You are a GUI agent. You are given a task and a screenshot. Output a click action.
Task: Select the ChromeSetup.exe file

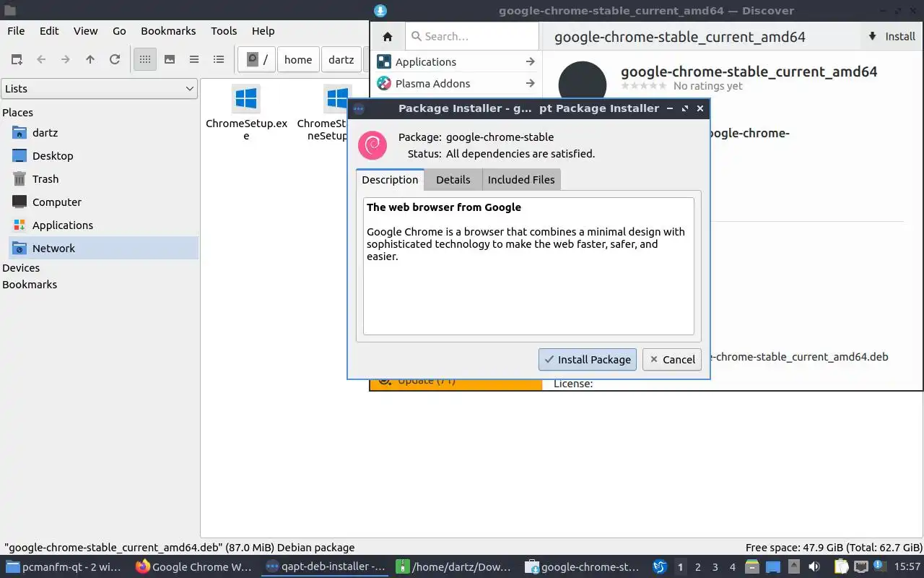(246, 112)
